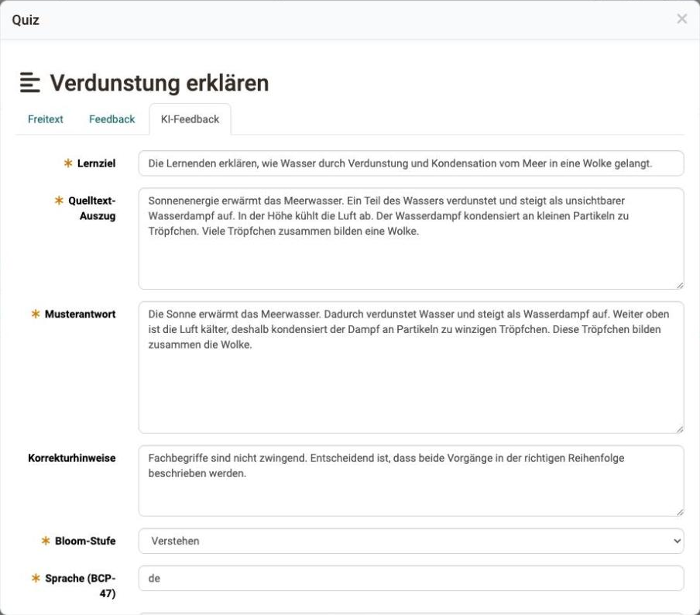Image resolution: width=700 pixels, height=615 pixels.
Task: Switch to the Freitext tab
Action: point(45,119)
